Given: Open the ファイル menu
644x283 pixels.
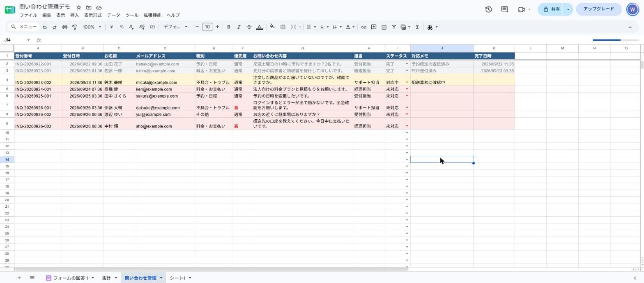Looking at the screenshot, I should (x=28, y=15).
